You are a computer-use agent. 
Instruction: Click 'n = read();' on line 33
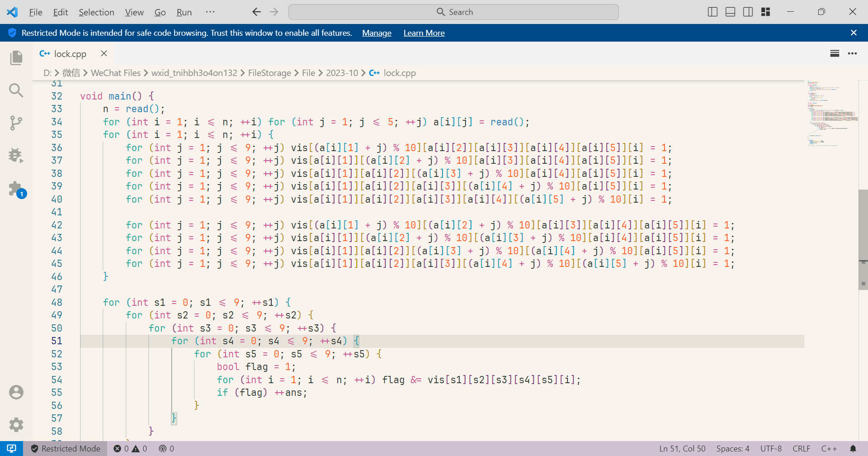coord(134,109)
